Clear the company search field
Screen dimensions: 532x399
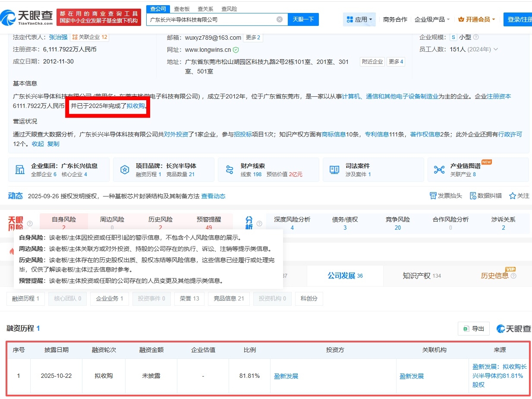coord(280,19)
